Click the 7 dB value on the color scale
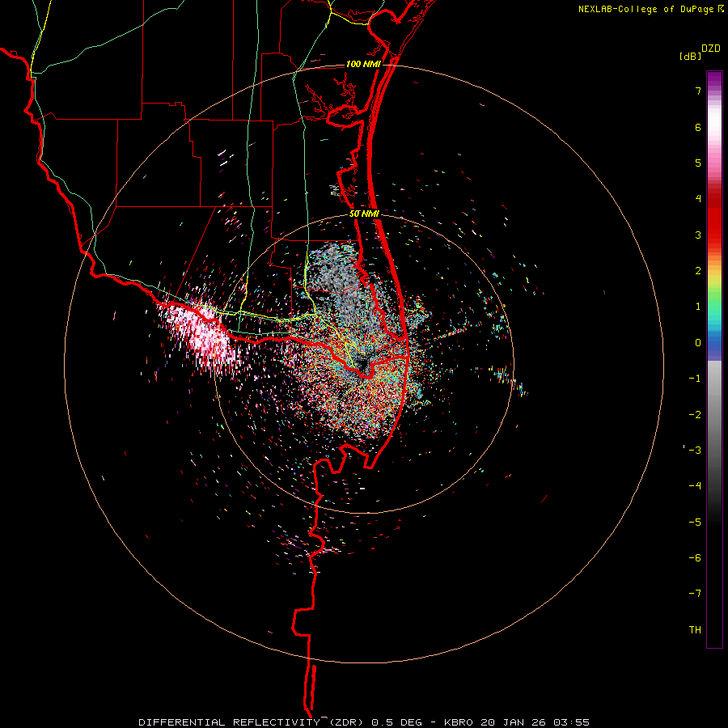 coord(698,91)
